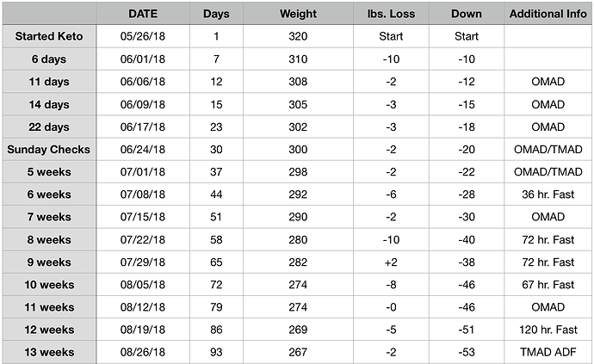Select the weight cell showing 269
The width and height of the screenshot is (594, 364).
(x=298, y=330)
